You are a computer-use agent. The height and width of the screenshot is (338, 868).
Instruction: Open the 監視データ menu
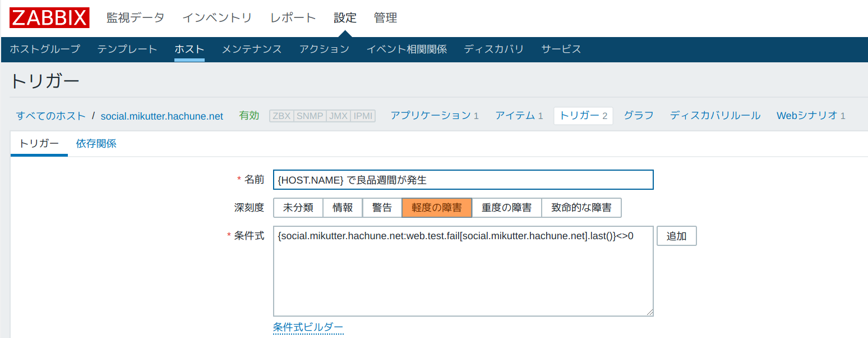coord(135,17)
